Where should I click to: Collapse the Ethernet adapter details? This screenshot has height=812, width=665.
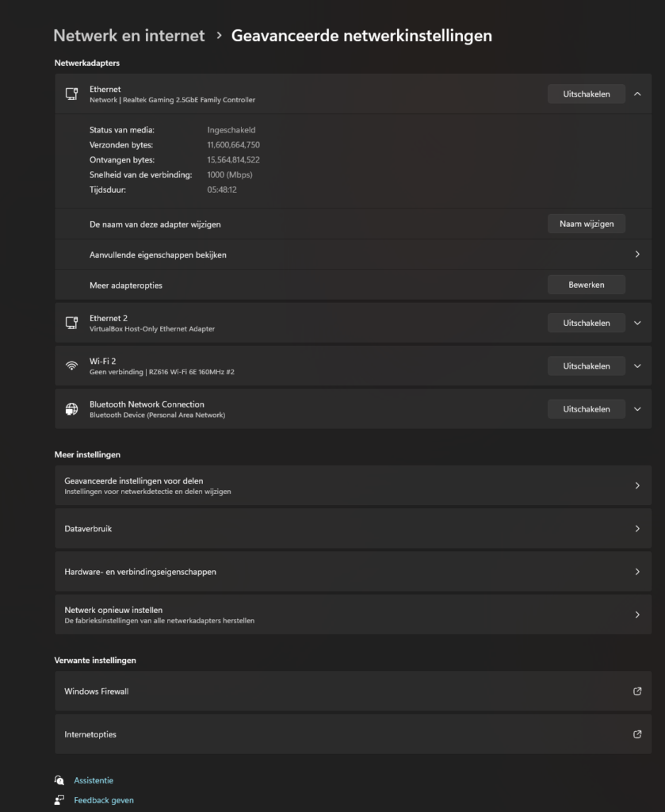637,94
